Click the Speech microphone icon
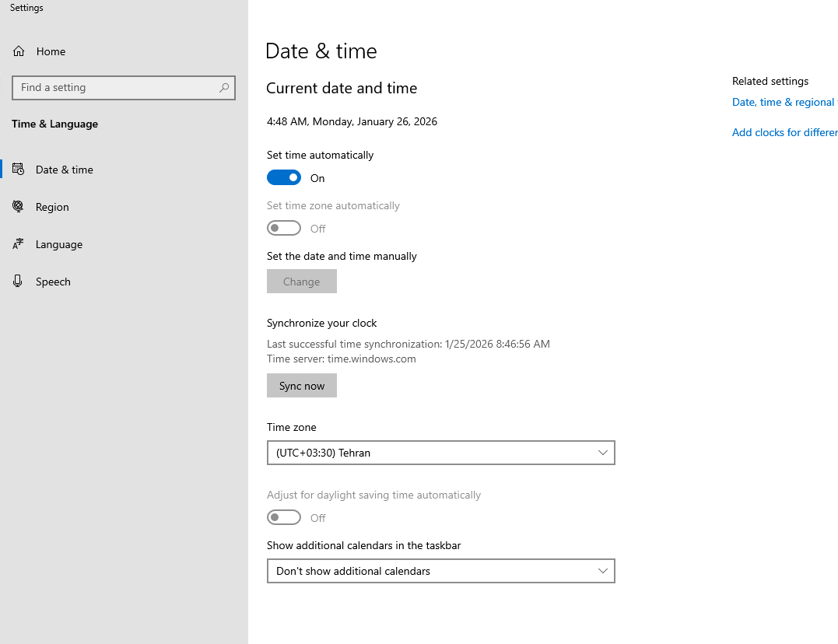Screen dimensions: 838x644 pos(19,282)
